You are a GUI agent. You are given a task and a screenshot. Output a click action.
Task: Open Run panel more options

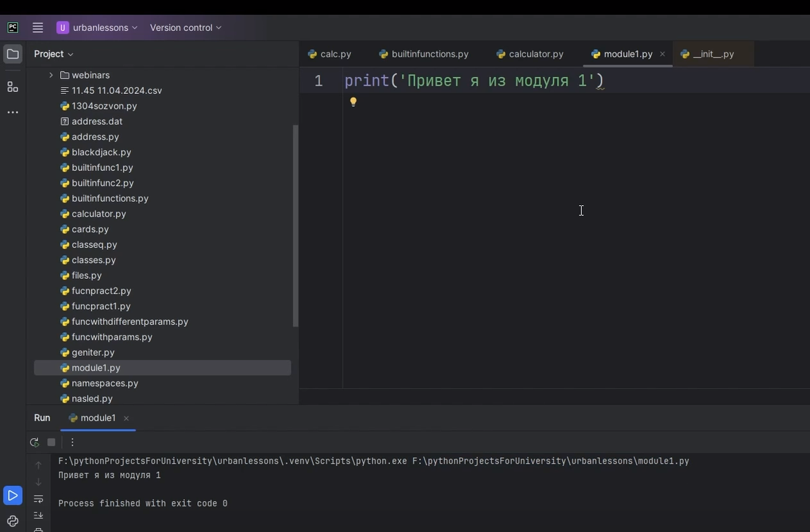click(x=72, y=442)
